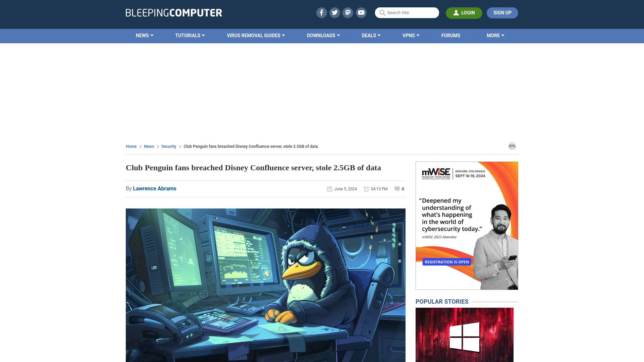Go to the News breadcrumb link

[149, 146]
